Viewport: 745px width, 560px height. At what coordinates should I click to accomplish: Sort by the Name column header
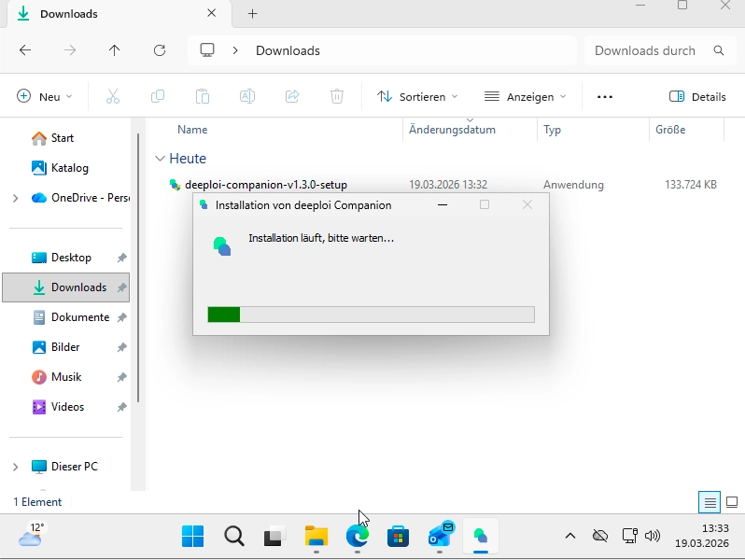point(192,130)
